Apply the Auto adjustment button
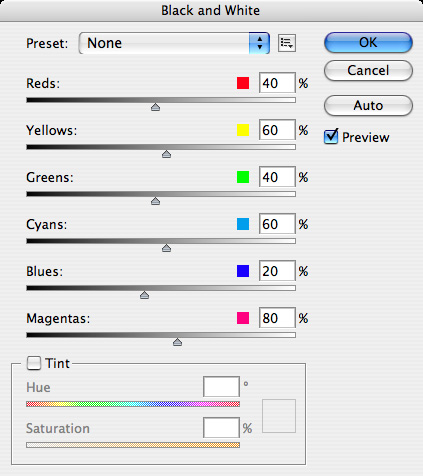423x476 pixels. (368, 106)
